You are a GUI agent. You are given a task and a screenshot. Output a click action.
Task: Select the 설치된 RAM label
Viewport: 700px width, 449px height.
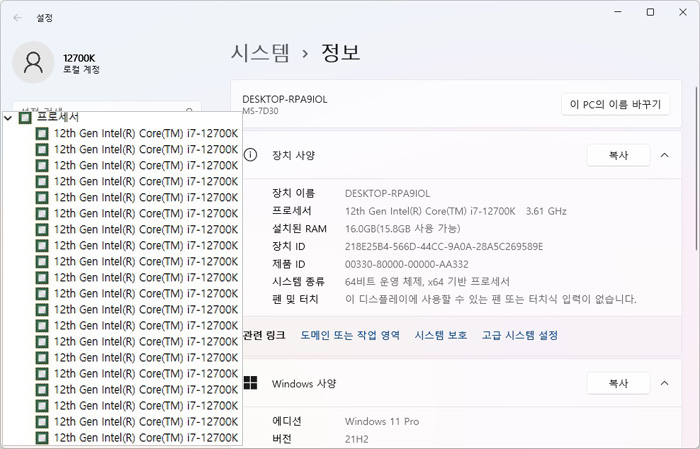(299, 229)
